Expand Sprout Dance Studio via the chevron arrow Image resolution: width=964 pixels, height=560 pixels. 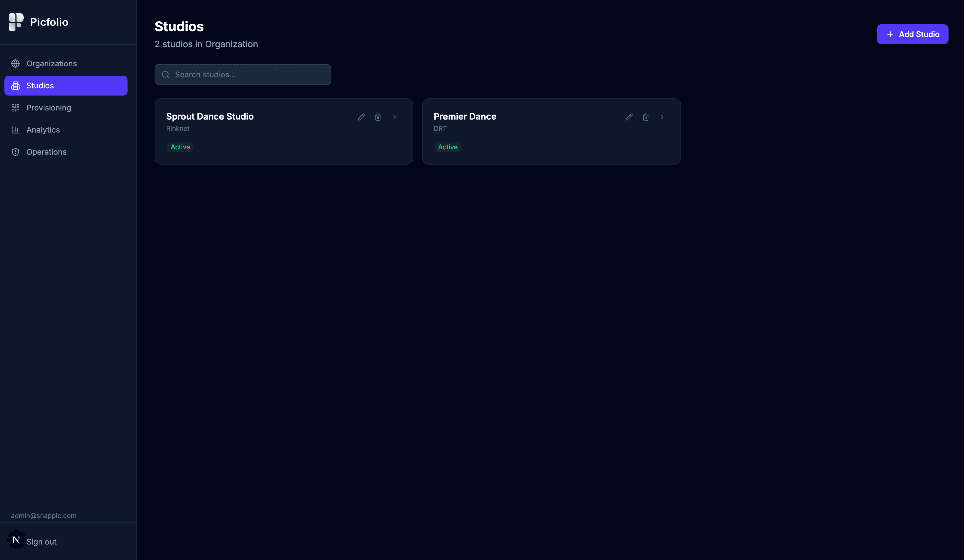tap(394, 117)
